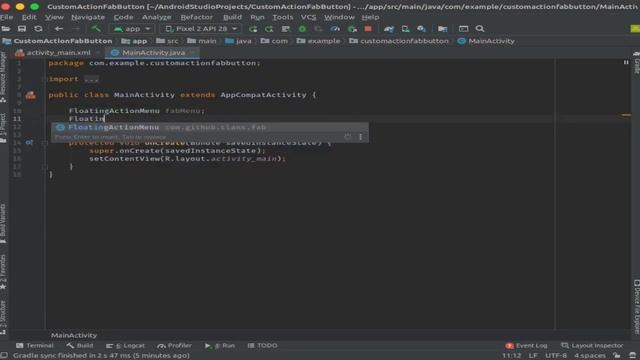Click the related XML file gutter icon

pyautogui.click(x=31, y=95)
